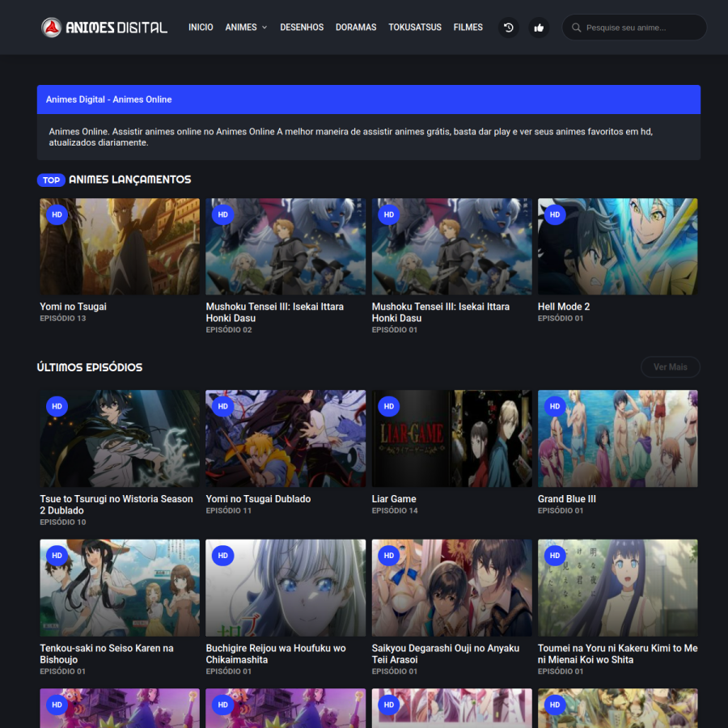Open the Saikyou Degarashi Ouji thumbnail
This screenshot has width=728, height=728.
[x=451, y=588]
